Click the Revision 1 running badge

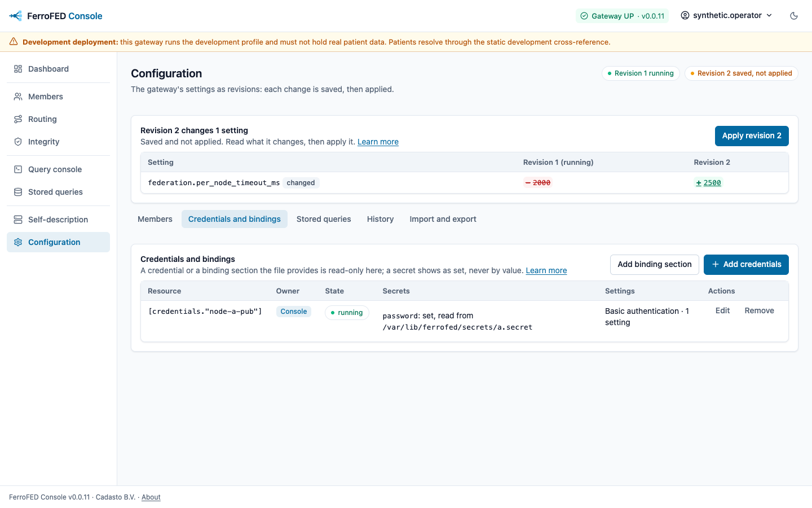click(641, 73)
